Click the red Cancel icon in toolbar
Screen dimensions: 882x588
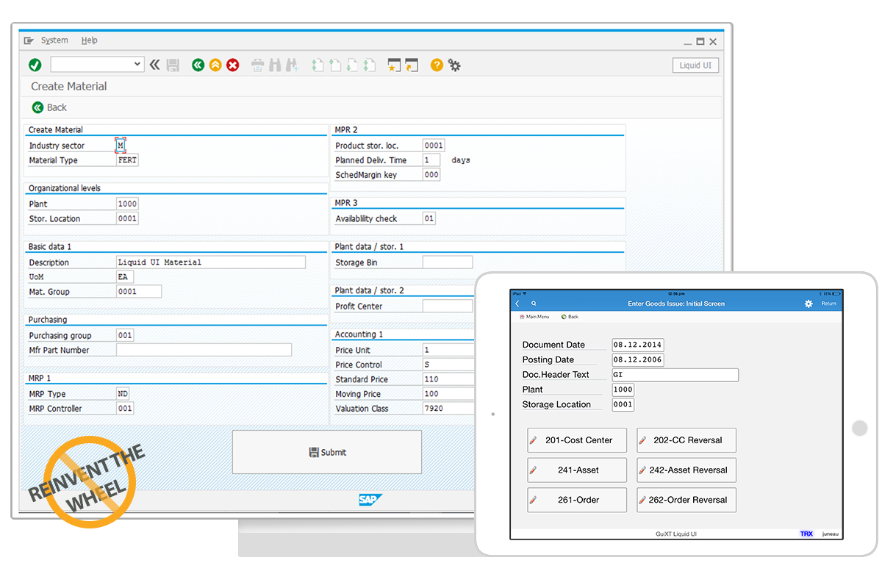[x=233, y=65]
